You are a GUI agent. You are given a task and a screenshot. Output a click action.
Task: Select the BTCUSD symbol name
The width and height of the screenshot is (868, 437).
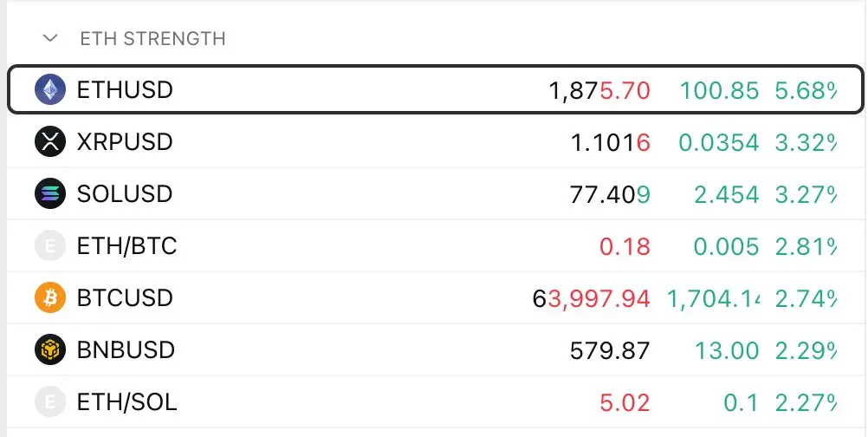point(125,298)
